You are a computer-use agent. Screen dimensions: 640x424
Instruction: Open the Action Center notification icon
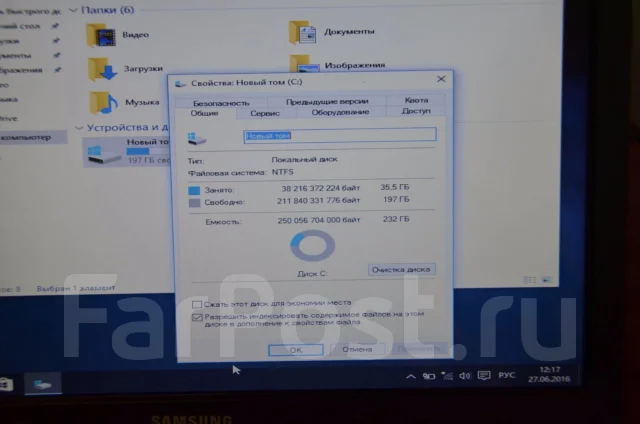click(484, 375)
